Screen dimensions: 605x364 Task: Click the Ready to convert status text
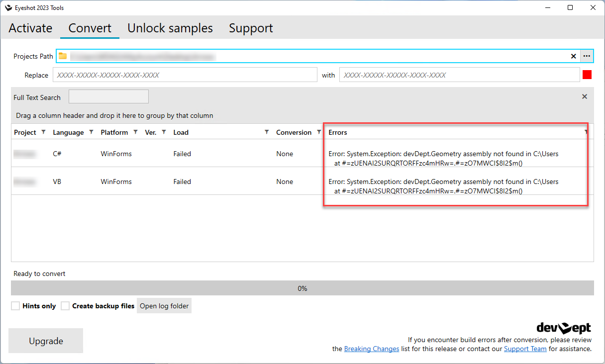click(x=39, y=273)
